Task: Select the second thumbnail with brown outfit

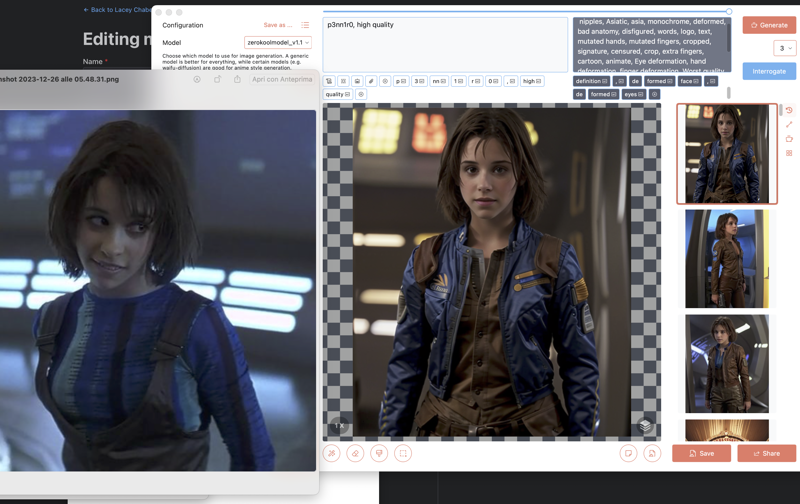Action: pyautogui.click(x=727, y=259)
